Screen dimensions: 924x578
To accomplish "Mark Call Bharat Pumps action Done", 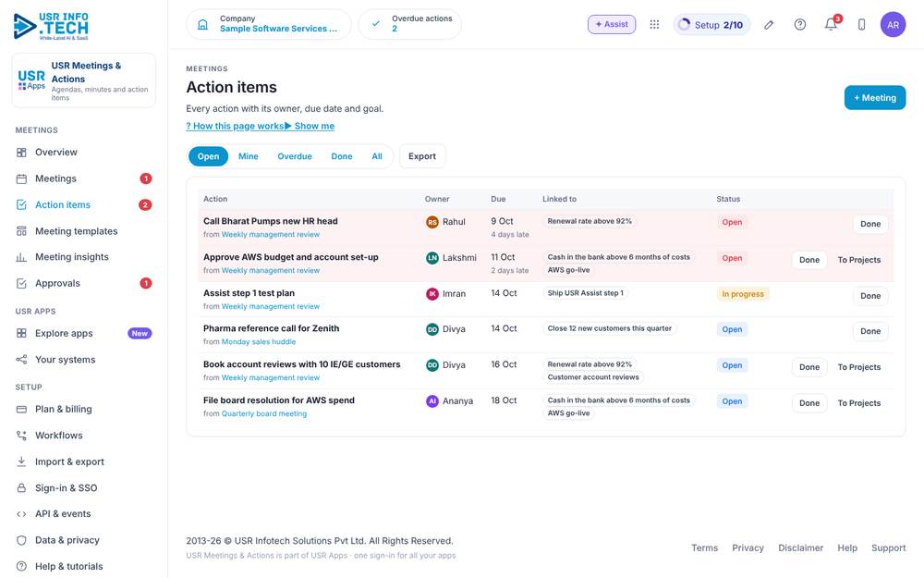I will (x=869, y=224).
